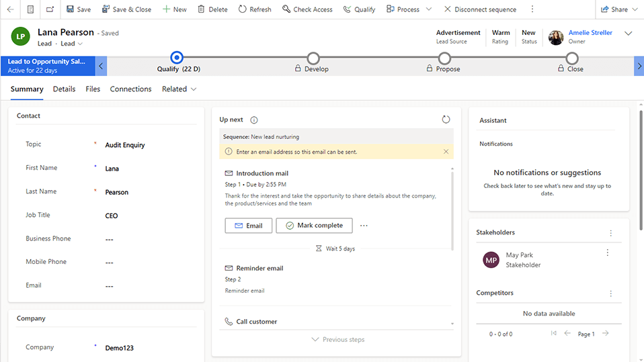Click the Mark complete button

314,226
